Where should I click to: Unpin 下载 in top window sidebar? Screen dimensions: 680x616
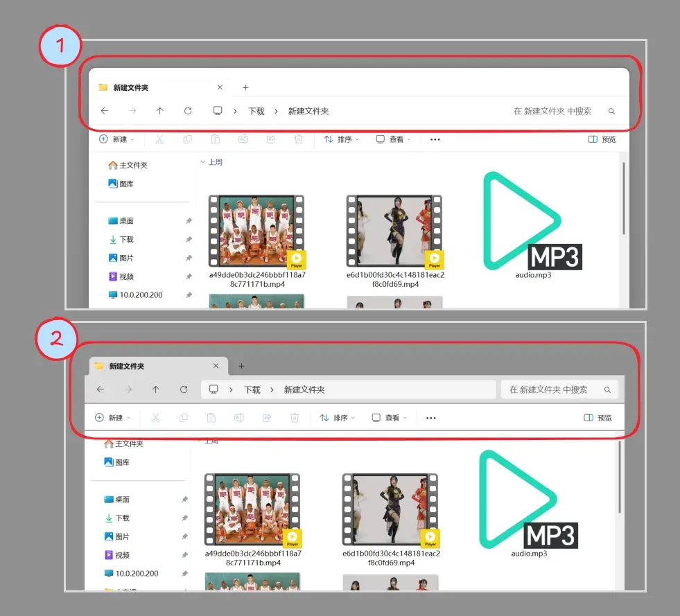(x=189, y=239)
